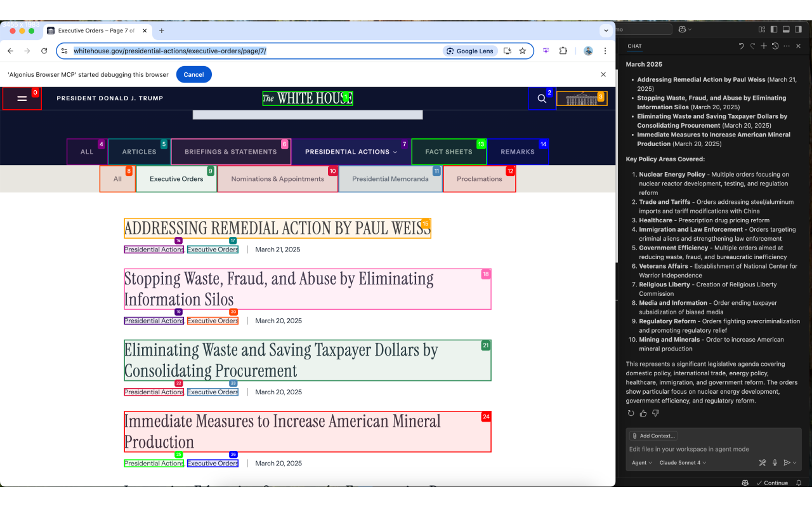Toggle bottom panel visibility in editor
Viewport: 812px width, 508px height.
(x=786, y=29)
